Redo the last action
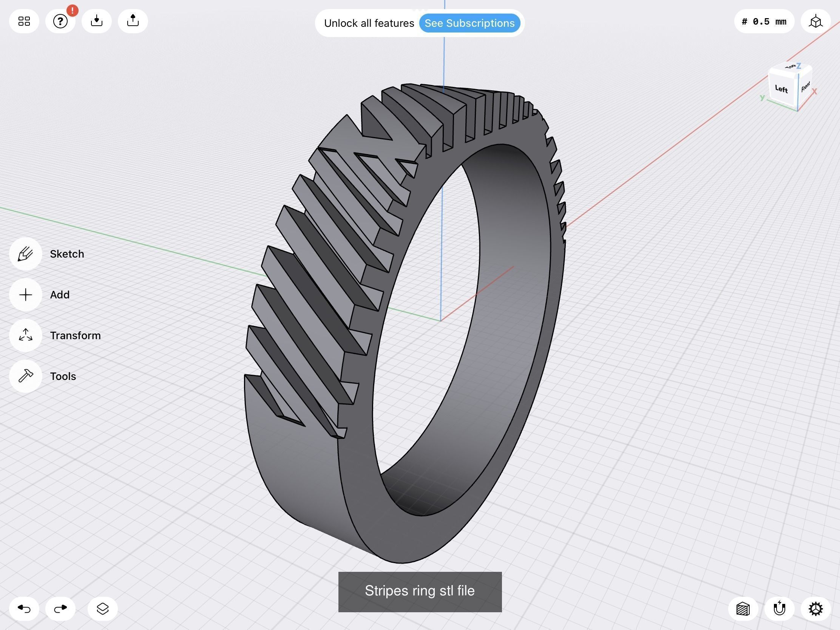The height and width of the screenshot is (630, 840). (60, 609)
